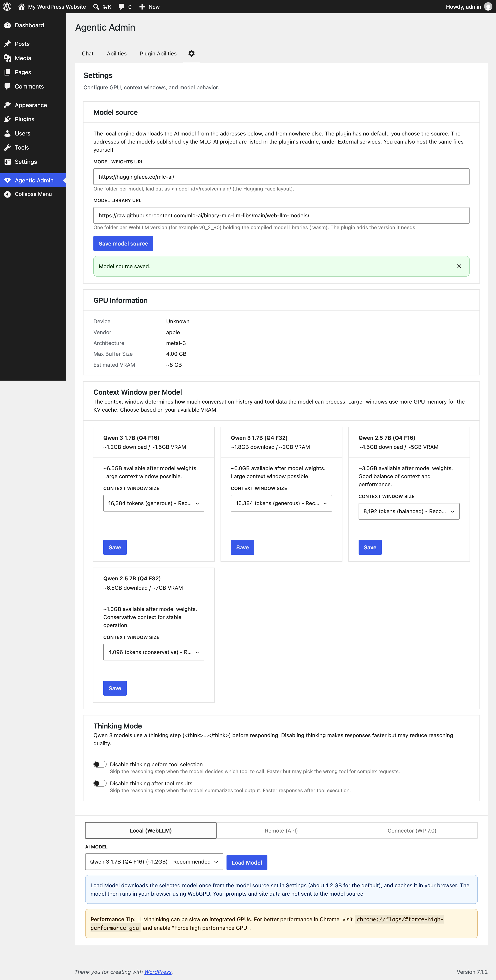
Task: Open WordPress Settings in sidebar
Action: [x=33, y=162]
